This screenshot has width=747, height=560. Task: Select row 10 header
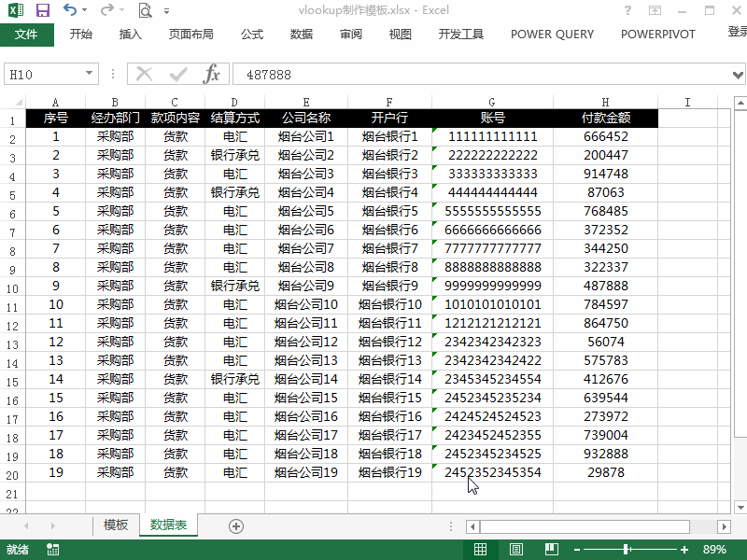click(12, 288)
